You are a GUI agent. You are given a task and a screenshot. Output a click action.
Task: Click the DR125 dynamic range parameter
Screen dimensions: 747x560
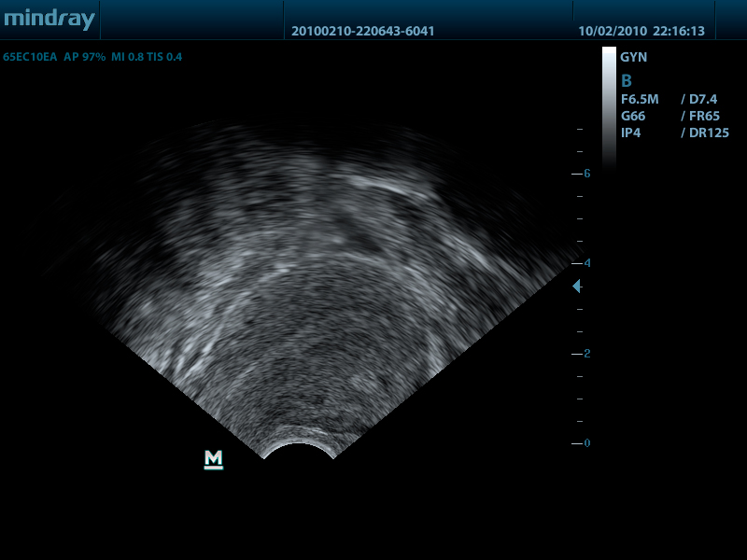709,133
